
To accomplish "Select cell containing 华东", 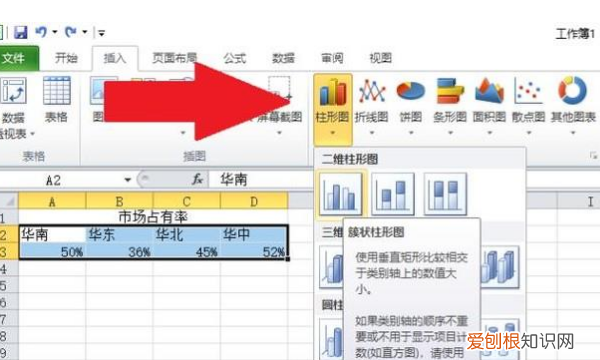I will (x=119, y=234).
